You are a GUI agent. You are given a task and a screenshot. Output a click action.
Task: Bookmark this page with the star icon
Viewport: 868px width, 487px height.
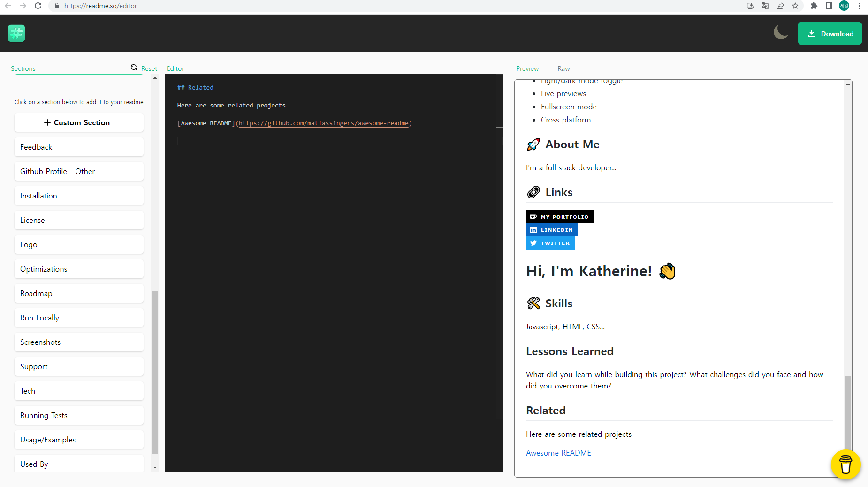tap(795, 6)
